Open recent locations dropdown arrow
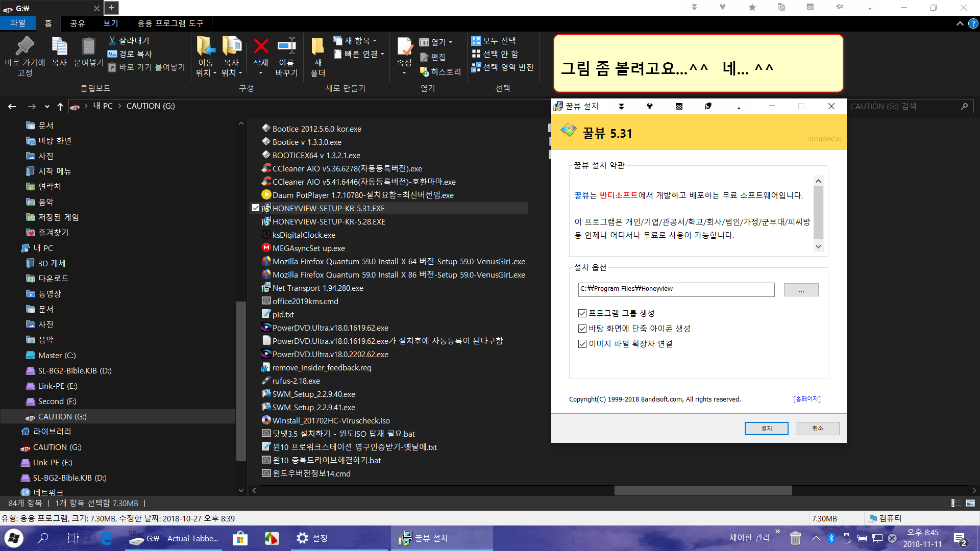Screen dimensions: 980x551 (x=47, y=107)
